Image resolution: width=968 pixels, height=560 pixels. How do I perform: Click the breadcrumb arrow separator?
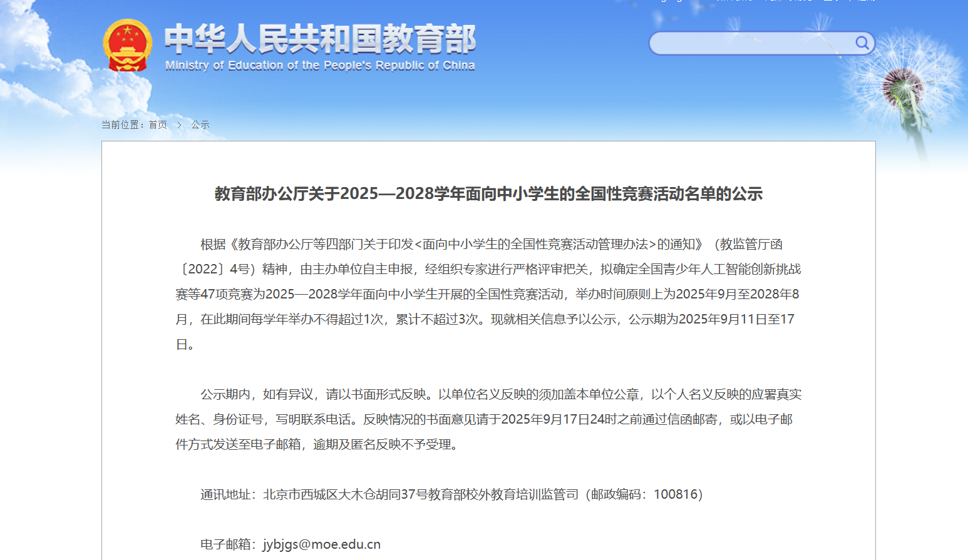[179, 125]
